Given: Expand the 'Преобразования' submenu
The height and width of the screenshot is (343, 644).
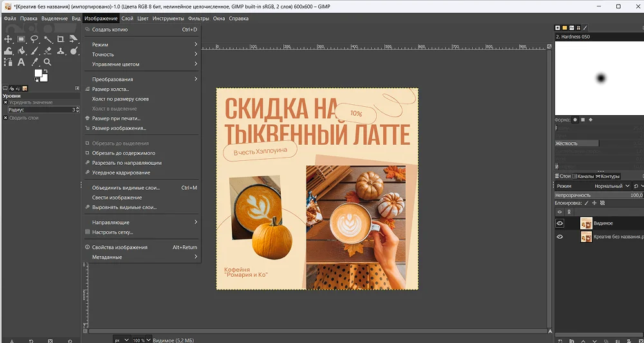Looking at the screenshot, I should click(x=142, y=79).
